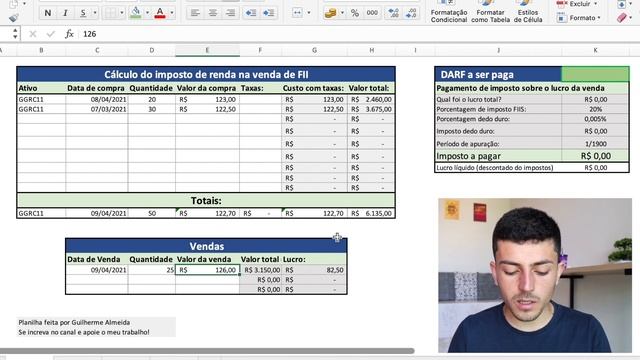Select Lucro cell showing 82,50

[x=314, y=270]
